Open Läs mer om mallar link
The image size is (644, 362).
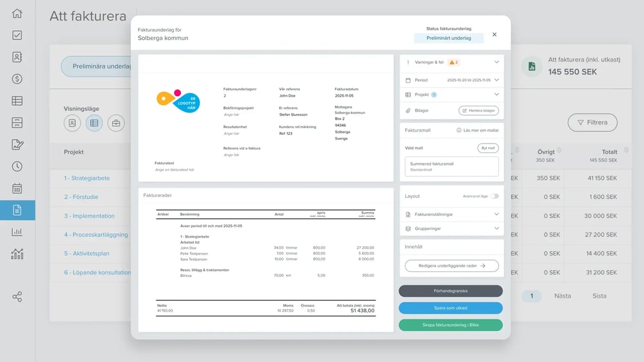pos(477,130)
